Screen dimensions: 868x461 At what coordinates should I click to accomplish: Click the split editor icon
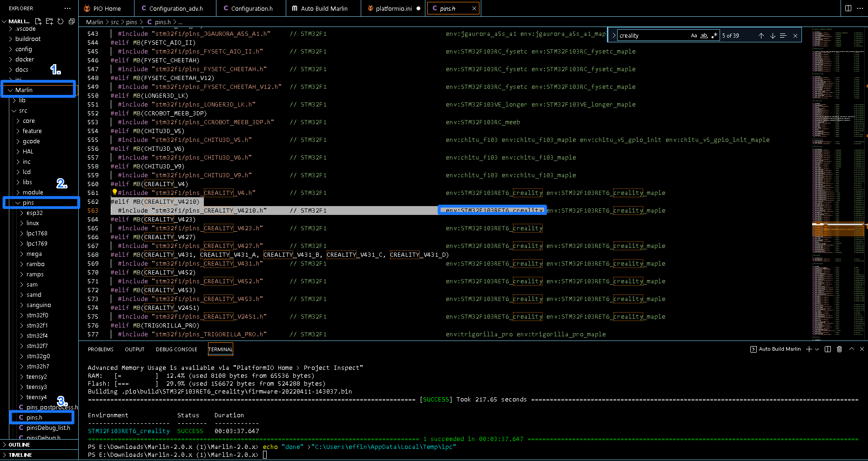848,8
